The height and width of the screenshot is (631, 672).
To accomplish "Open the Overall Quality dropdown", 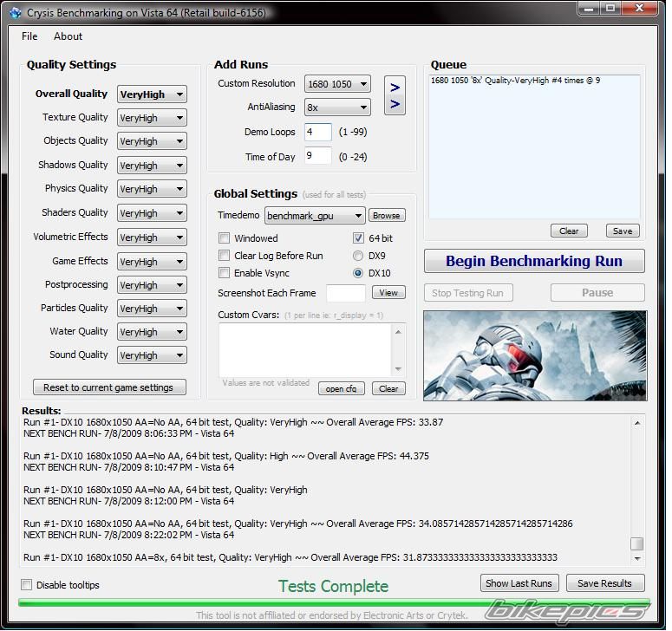I will point(153,94).
